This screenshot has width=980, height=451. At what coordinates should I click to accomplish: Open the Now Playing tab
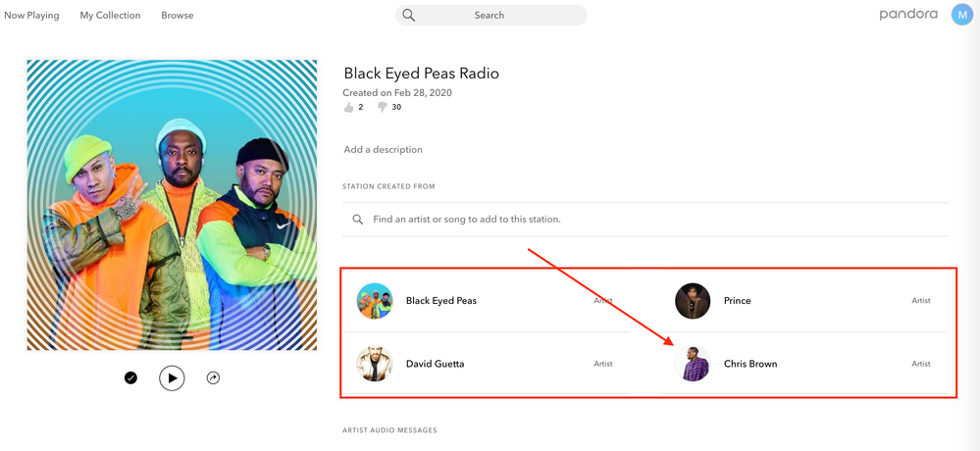[x=31, y=16]
